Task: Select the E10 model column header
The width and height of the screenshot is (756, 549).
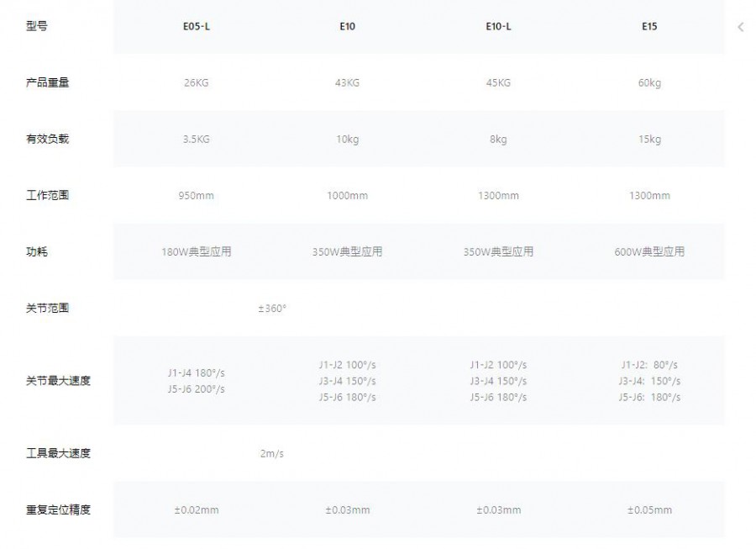Action: click(347, 27)
